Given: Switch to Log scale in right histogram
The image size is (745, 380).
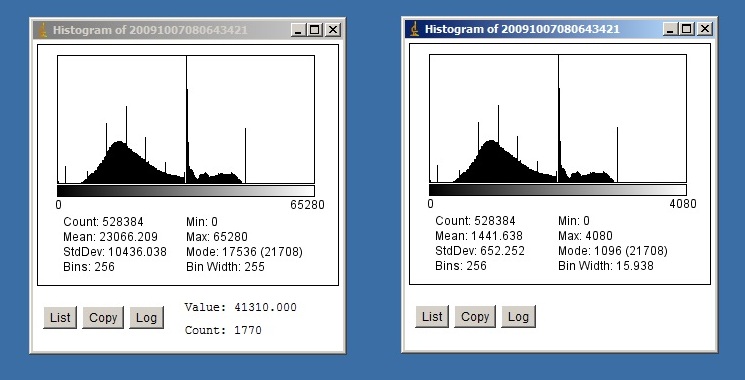Looking at the screenshot, I should [x=518, y=316].
